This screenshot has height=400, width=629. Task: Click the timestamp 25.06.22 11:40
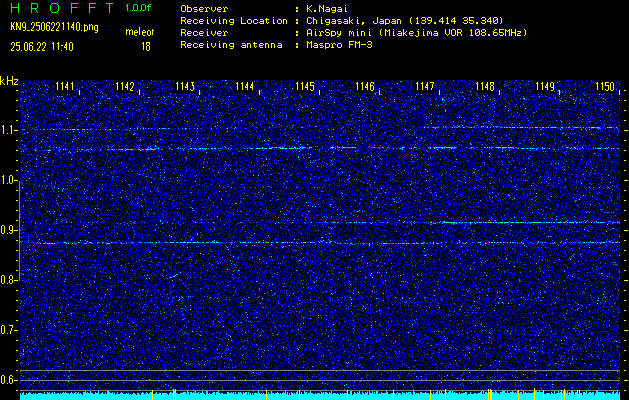pos(42,47)
